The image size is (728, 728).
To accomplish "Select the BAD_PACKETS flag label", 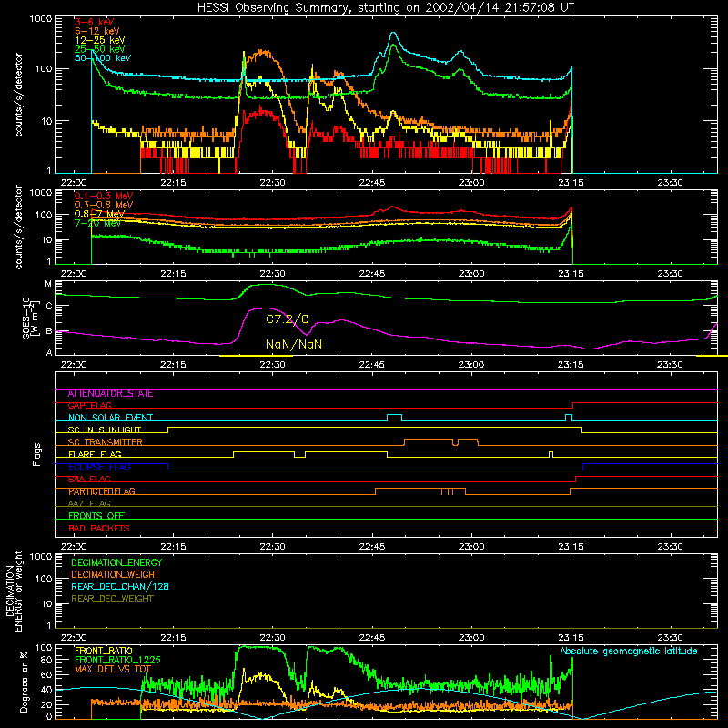I will [x=99, y=528].
